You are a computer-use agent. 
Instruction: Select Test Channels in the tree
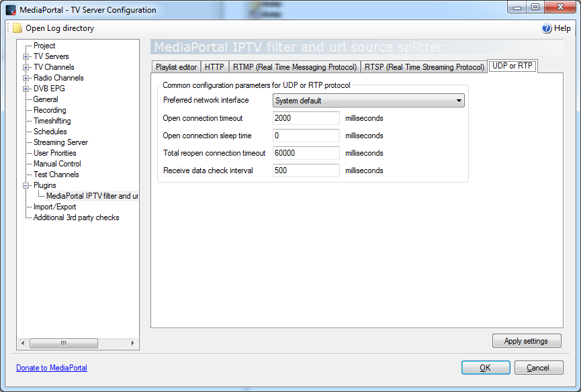(56, 175)
